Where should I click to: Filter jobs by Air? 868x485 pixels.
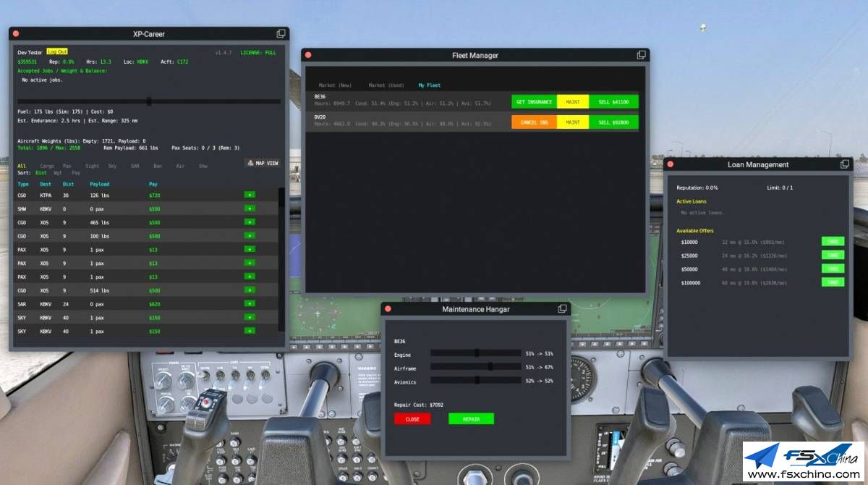click(180, 166)
